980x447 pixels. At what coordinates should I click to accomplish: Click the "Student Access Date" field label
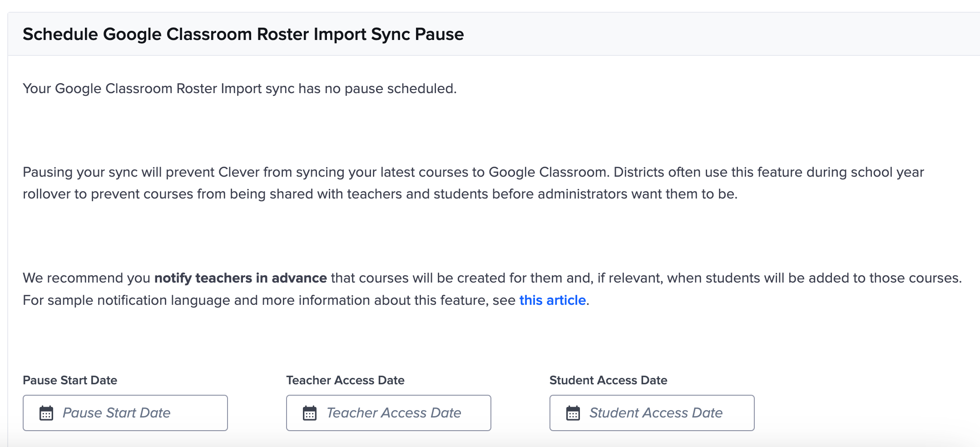point(609,380)
